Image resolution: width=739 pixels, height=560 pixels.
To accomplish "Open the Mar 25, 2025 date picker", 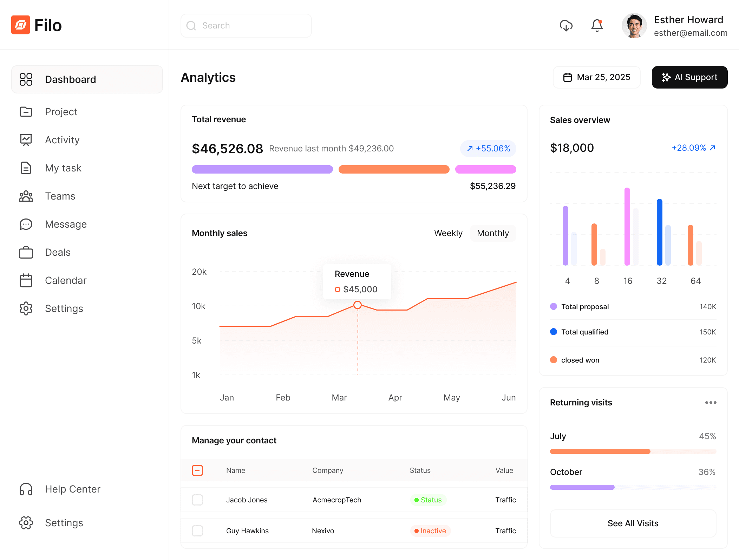I will point(596,77).
